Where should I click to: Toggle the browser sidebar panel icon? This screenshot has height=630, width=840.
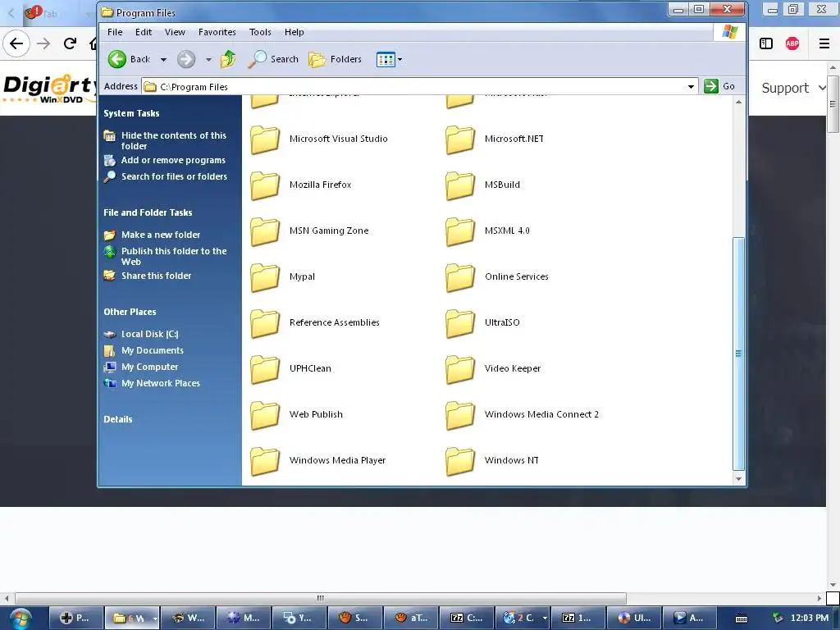766,43
